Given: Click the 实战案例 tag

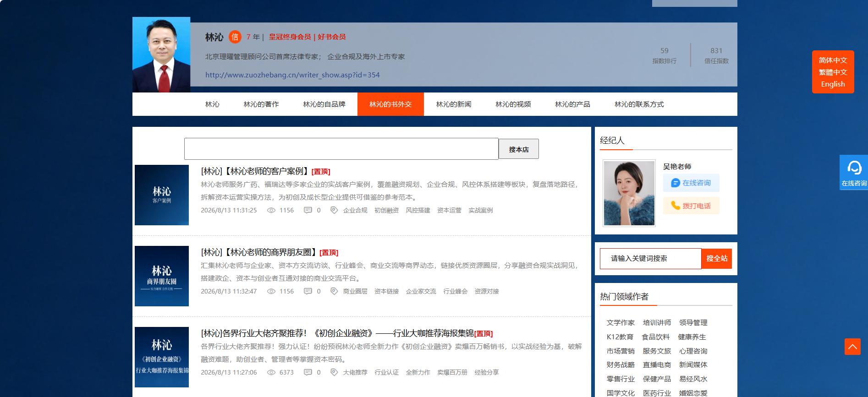Looking at the screenshot, I should point(481,210).
